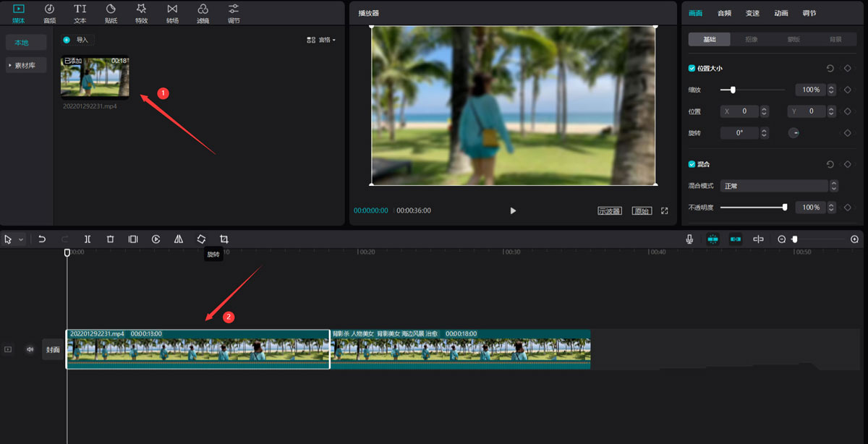Open the 宫格 view layout dropdown

pyautogui.click(x=321, y=40)
